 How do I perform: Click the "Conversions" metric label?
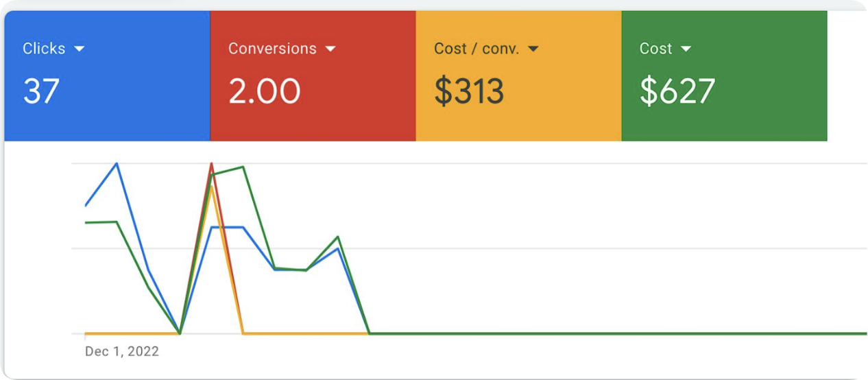pos(272,49)
